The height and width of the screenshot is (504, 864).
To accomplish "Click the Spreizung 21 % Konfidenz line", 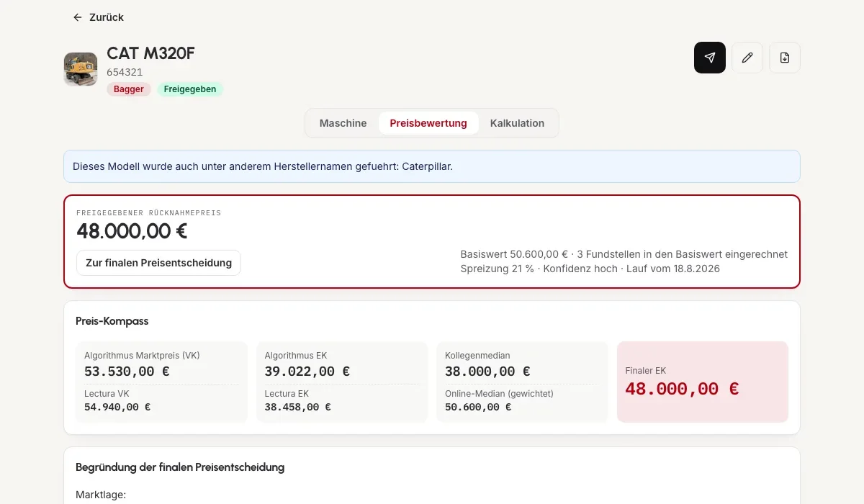I will point(590,269).
